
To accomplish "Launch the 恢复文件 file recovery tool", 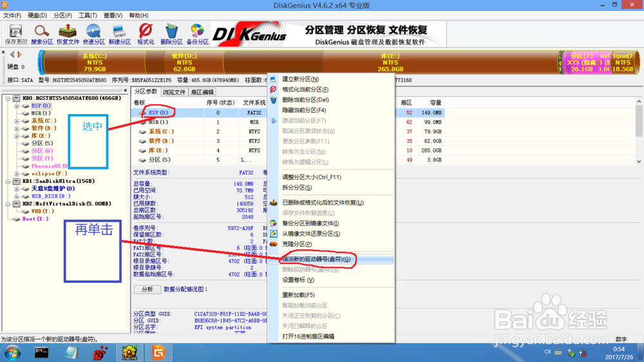I will (x=68, y=34).
